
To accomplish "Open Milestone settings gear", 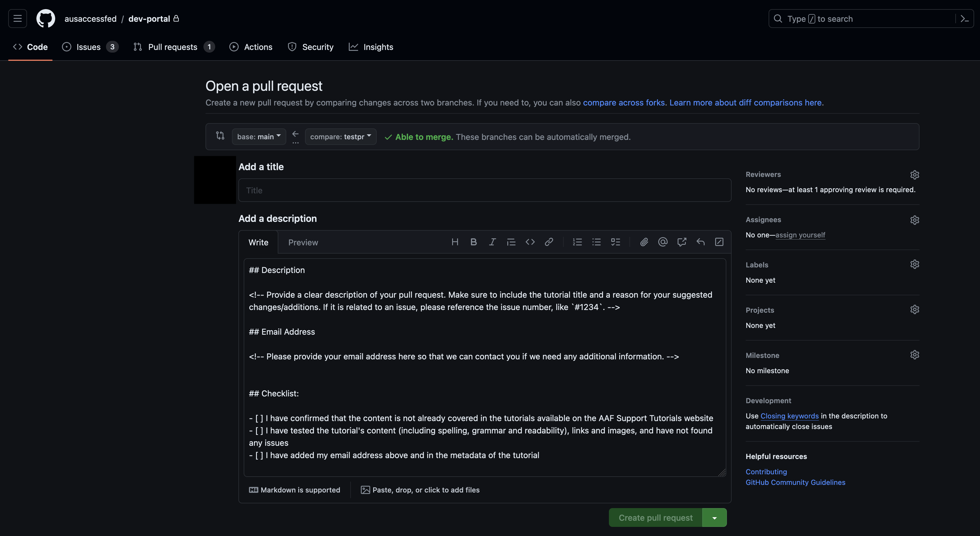I will pyautogui.click(x=915, y=355).
